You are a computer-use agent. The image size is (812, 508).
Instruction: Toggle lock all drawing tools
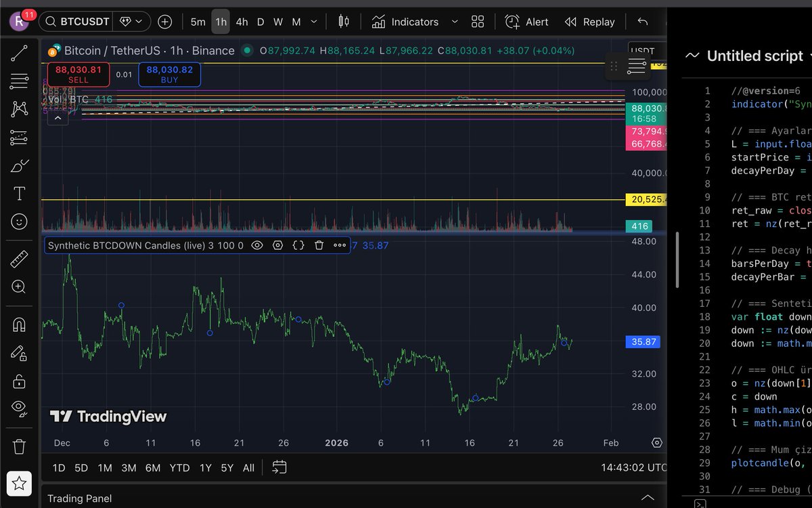tap(19, 381)
